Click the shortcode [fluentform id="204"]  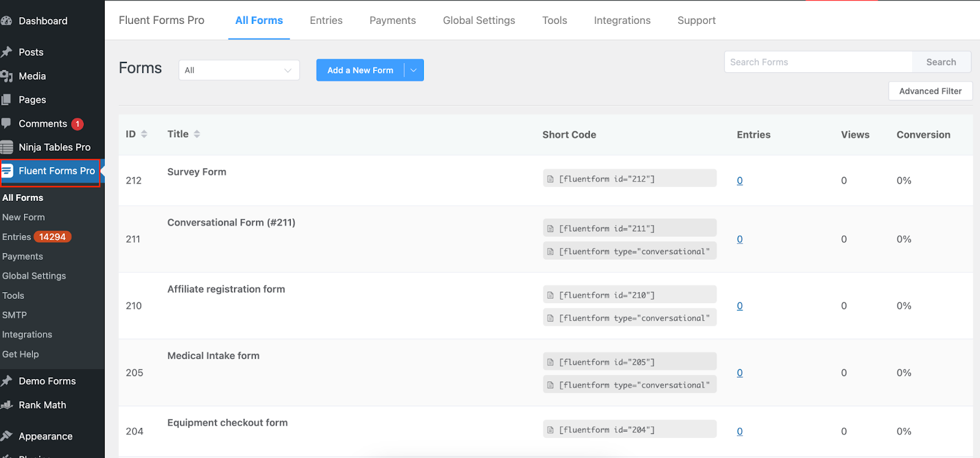tap(630, 429)
